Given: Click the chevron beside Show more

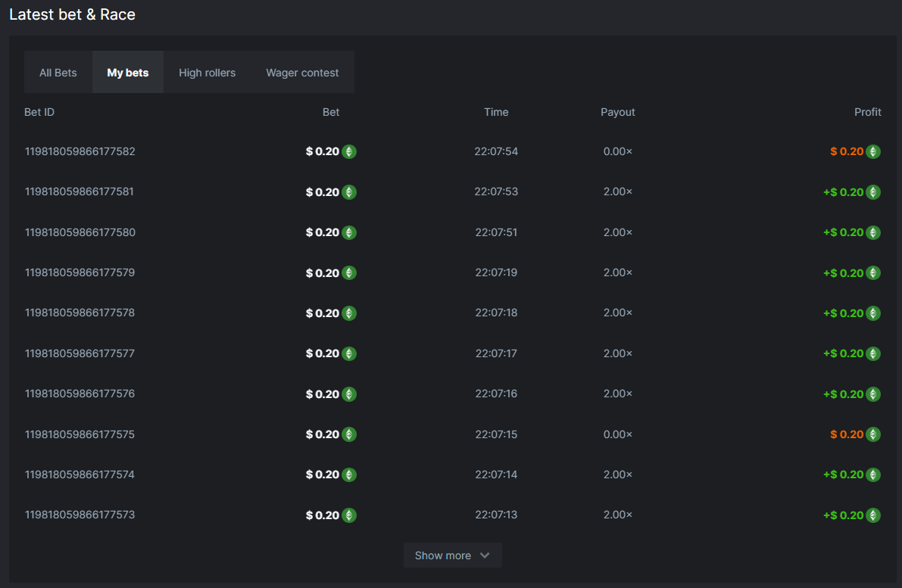Looking at the screenshot, I should click(x=485, y=555).
